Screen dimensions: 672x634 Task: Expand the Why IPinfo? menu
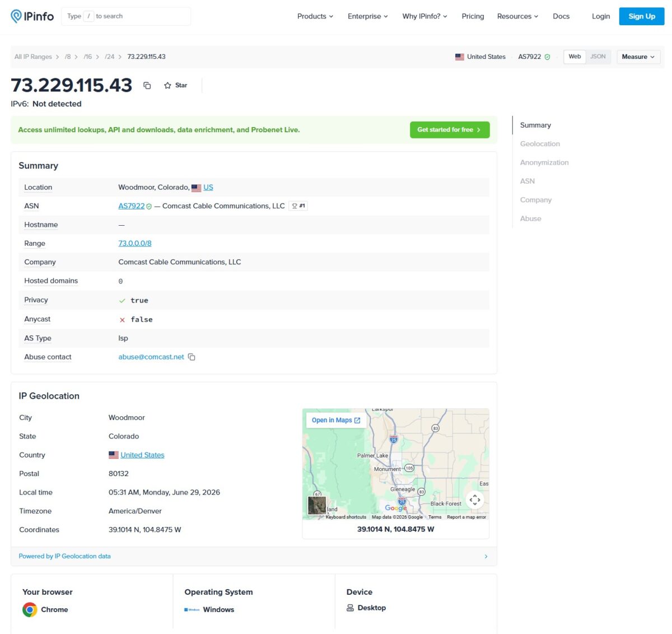tap(424, 16)
